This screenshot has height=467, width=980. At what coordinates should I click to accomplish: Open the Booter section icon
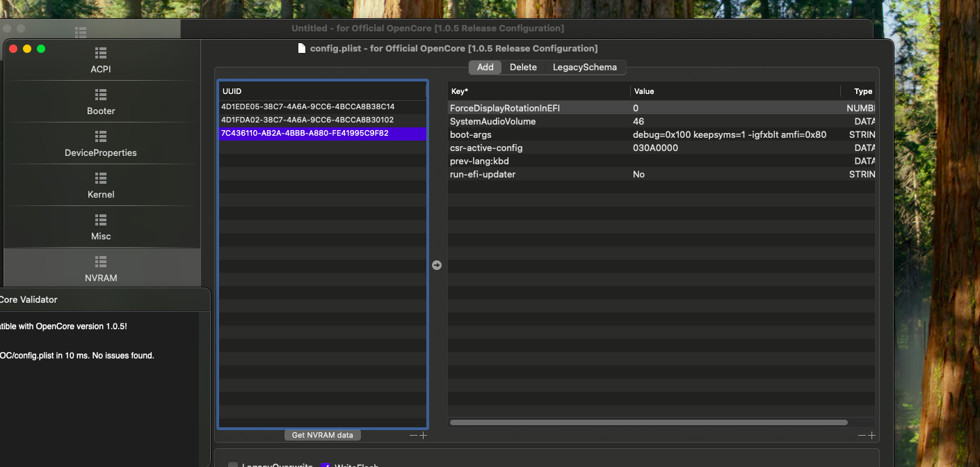[x=101, y=95]
